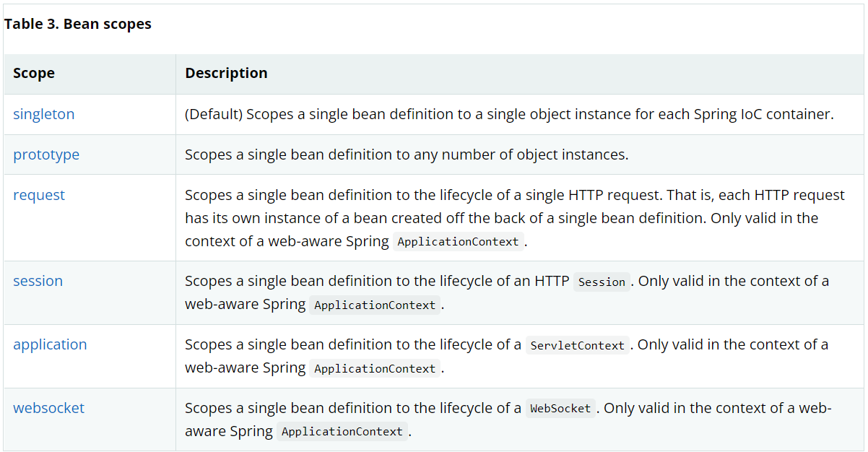
Task: Click the singleton row description text
Action: coord(509,114)
